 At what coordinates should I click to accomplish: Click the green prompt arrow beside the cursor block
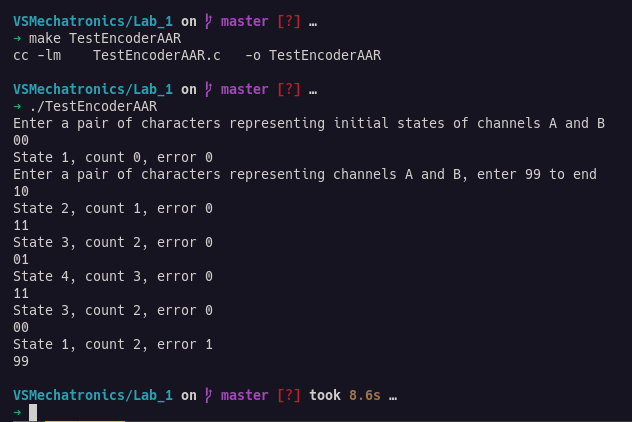(x=17, y=412)
